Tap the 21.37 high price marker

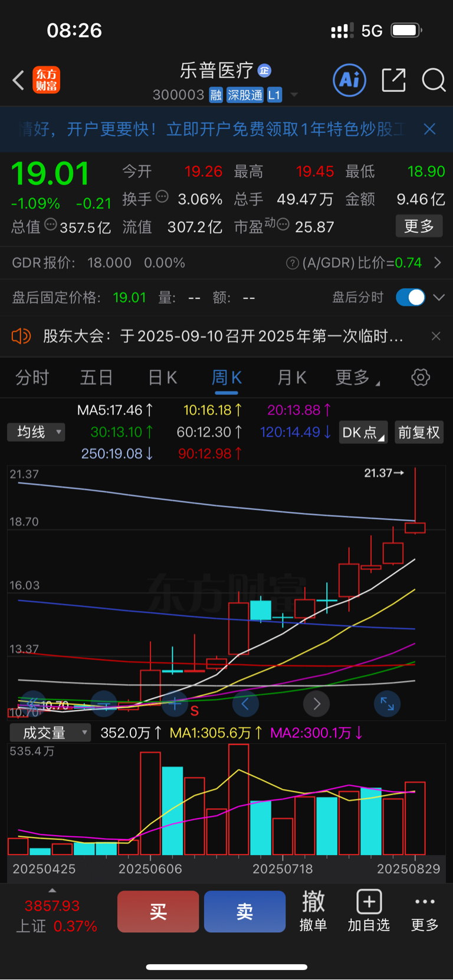pyautogui.click(x=384, y=473)
